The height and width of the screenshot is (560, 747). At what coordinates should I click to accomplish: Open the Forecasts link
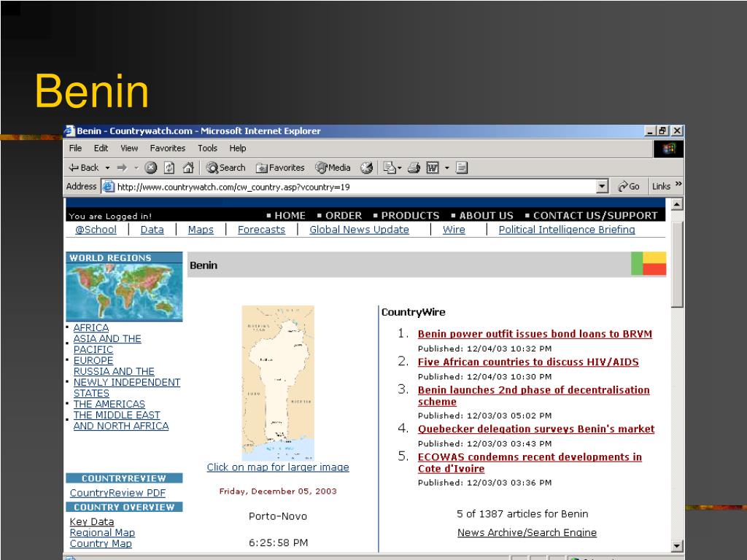pos(262,230)
